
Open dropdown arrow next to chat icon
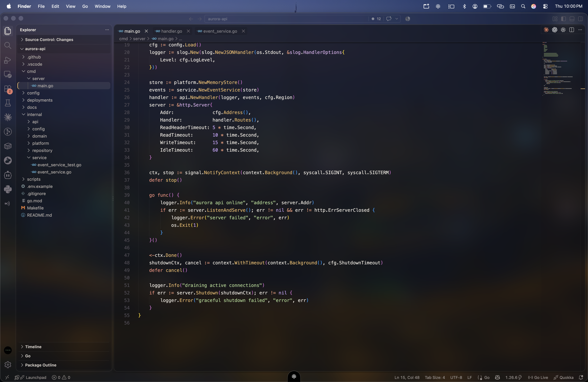[397, 19]
